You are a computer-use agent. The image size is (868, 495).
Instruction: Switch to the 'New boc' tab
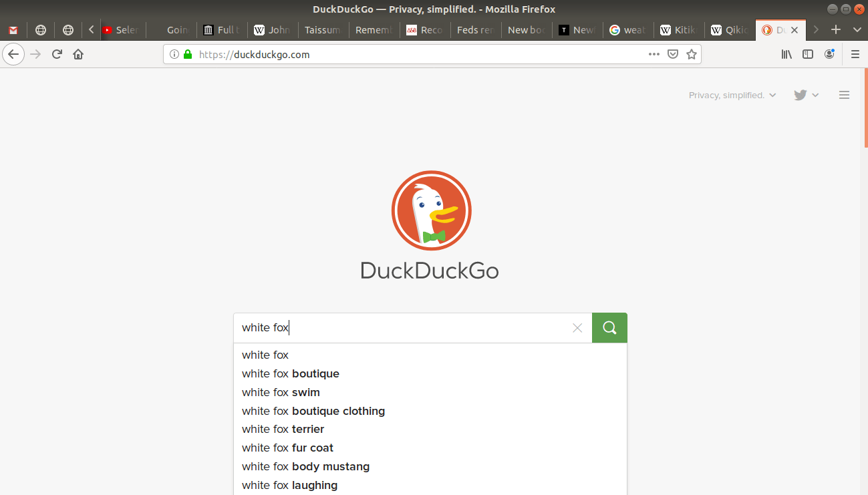click(x=527, y=30)
